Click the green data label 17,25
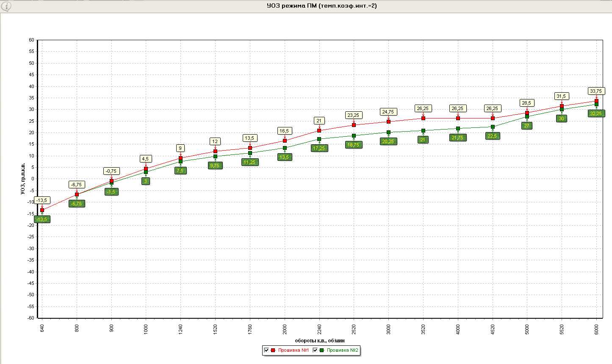 pos(319,149)
